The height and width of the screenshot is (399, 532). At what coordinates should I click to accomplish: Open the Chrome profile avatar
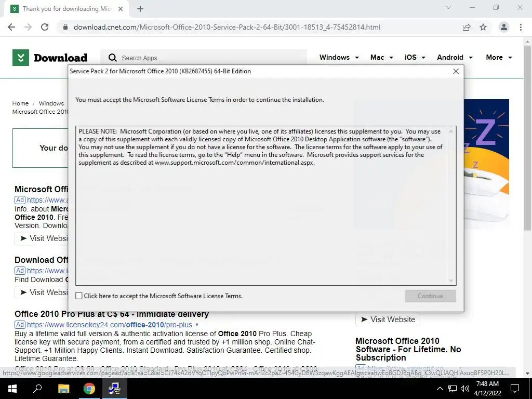point(504,27)
